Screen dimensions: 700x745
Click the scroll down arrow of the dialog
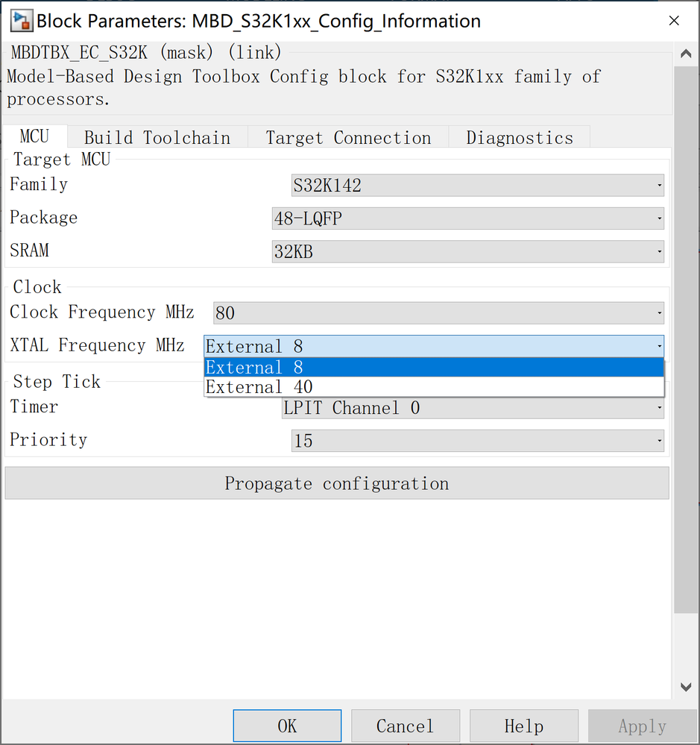[x=686, y=687]
